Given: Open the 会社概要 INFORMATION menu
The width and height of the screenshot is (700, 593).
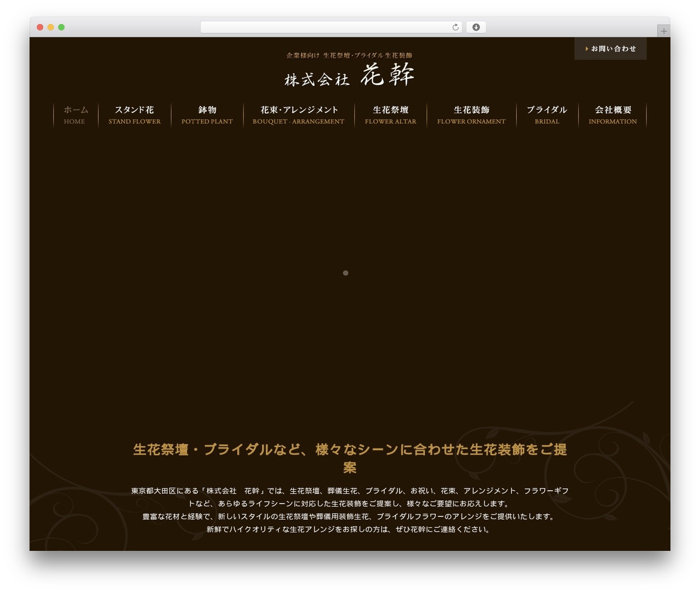Looking at the screenshot, I should click(x=612, y=115).
